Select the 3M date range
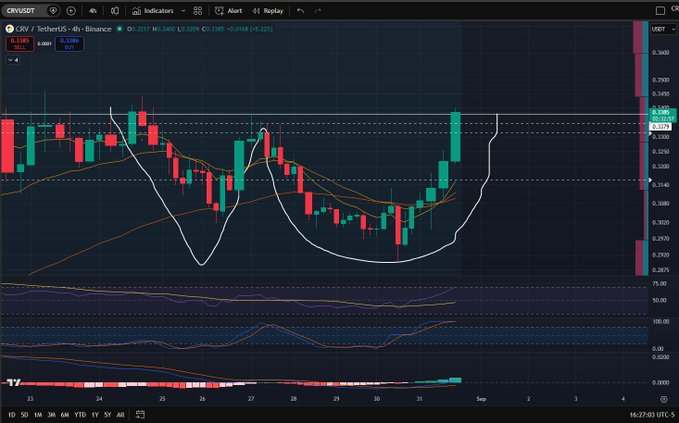The width and height of the screenshot is (679, 423). [x=51, y=415]
